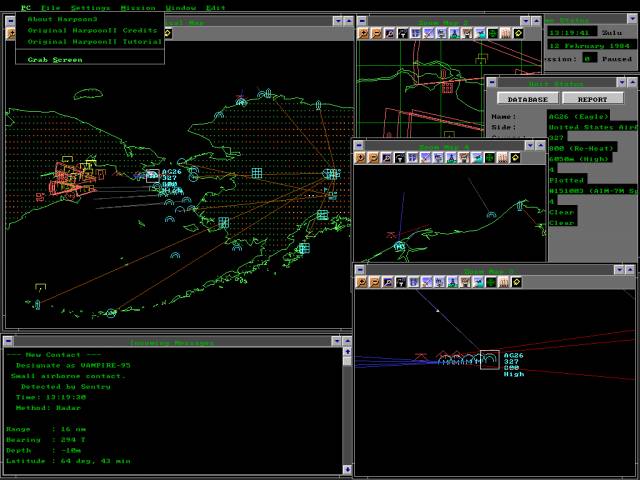Click the yellow diamond icon in Zoom Map 4
The height and width of the screenshot is (480, 640).
tap(516, 158)
